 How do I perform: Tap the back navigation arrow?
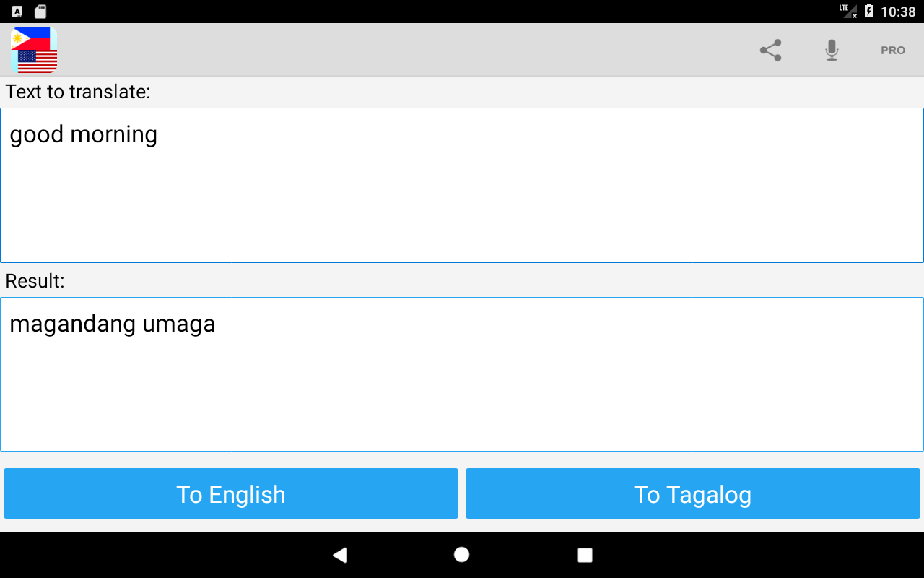pyautogui.click(x=339, y=555)
